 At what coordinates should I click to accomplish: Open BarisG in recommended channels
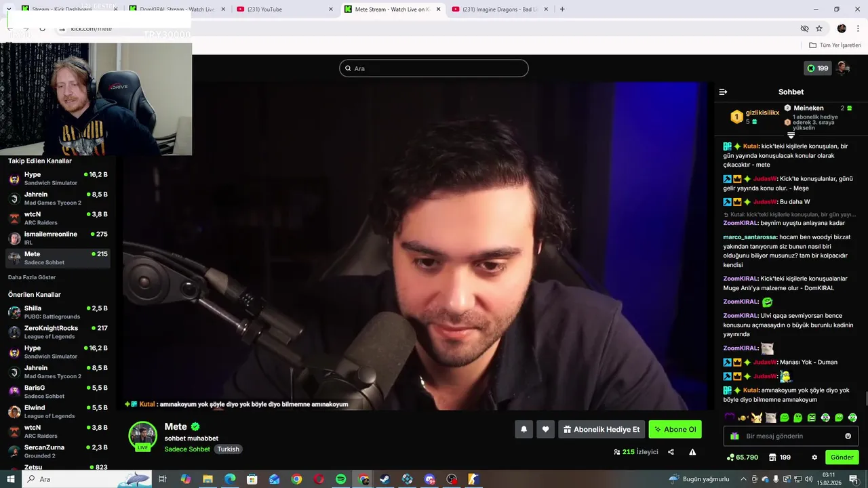click(x=58, y=392)
